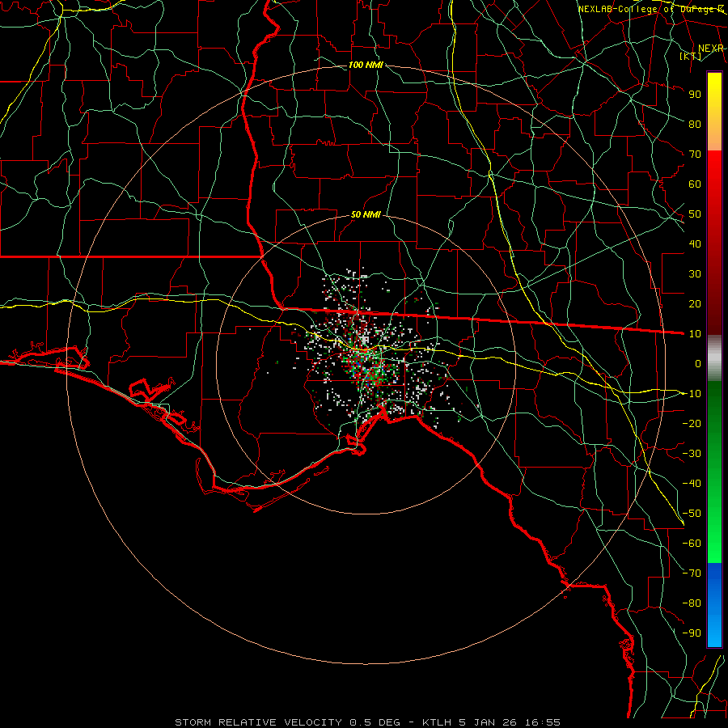Click the Storm Relative Velocity caption at bottom
Viewport: 728px width, 728px height.
[367, 722]
